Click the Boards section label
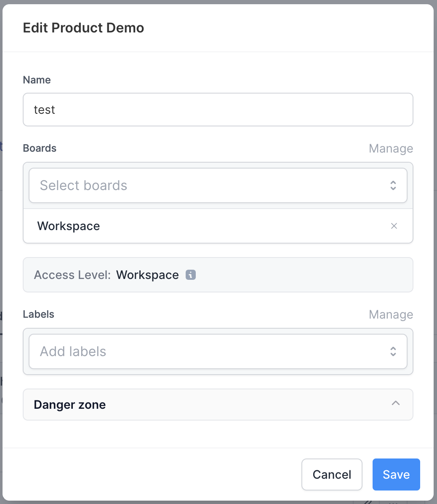The width and height of the screenshot is (437, 504). [40, 148]
